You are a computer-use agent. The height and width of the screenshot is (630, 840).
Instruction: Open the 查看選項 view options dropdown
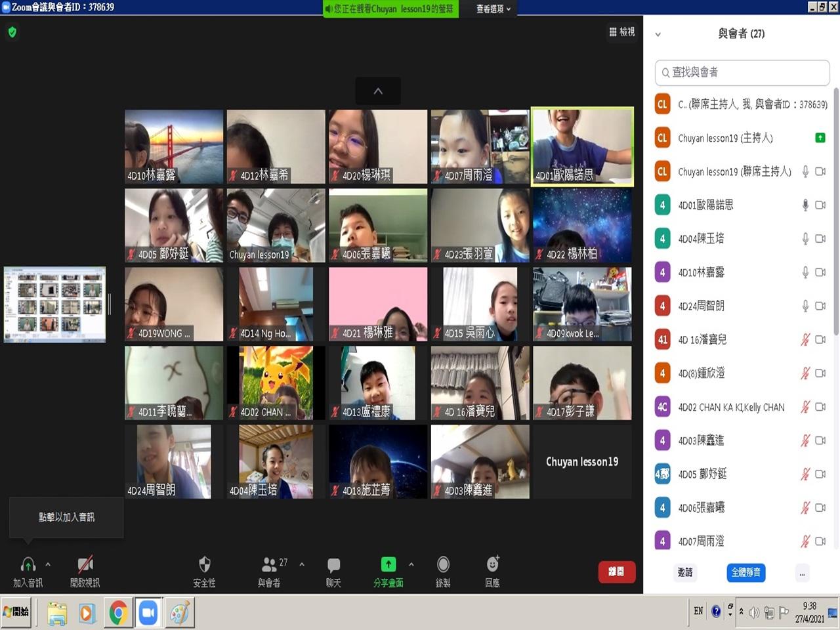click(x=493, y=9)
